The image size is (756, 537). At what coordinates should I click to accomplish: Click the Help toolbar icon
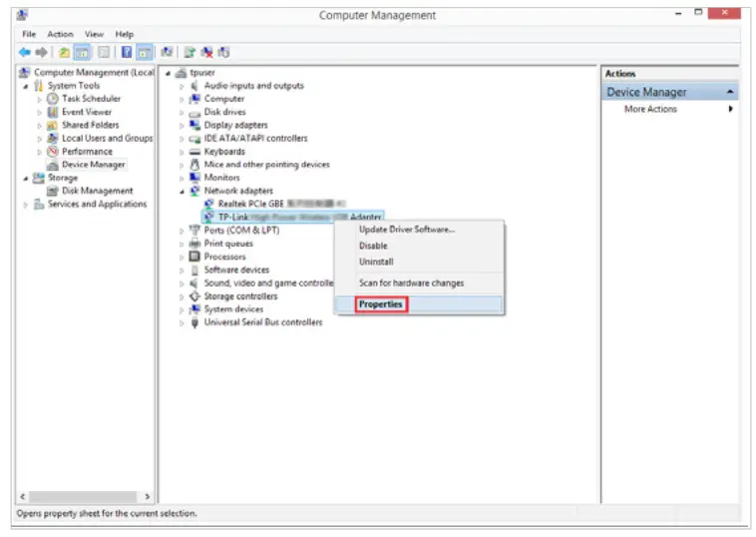[x=128, y=52]
